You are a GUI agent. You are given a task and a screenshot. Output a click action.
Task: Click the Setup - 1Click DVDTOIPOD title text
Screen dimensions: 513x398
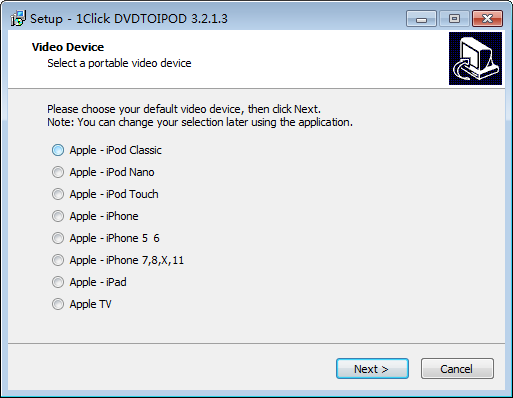pyautogui.click(x=129, y=19)
